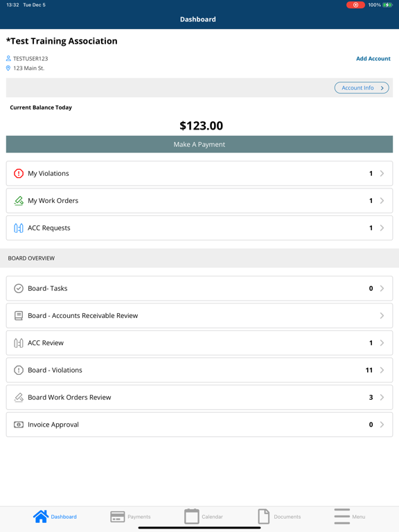Image resolution: width=399 pixels, height=532 pixels.
Task: Tap the Board- Tasks checkmark circle icon
Action: [18, 288]
